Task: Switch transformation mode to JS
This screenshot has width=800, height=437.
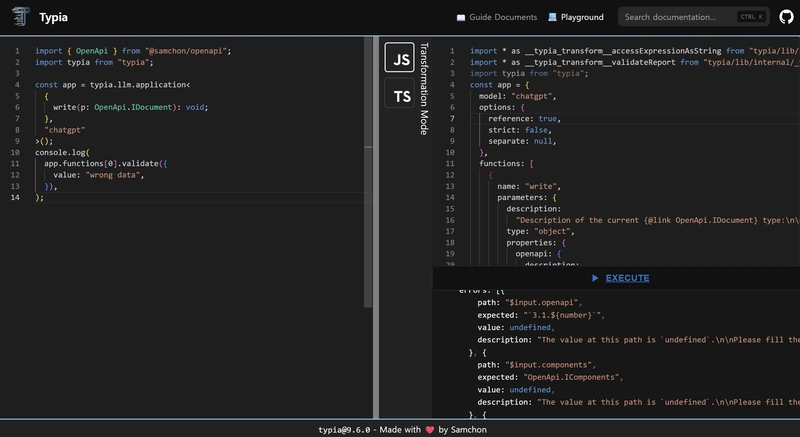Action: pyautogui.click(x=401, y=59)
